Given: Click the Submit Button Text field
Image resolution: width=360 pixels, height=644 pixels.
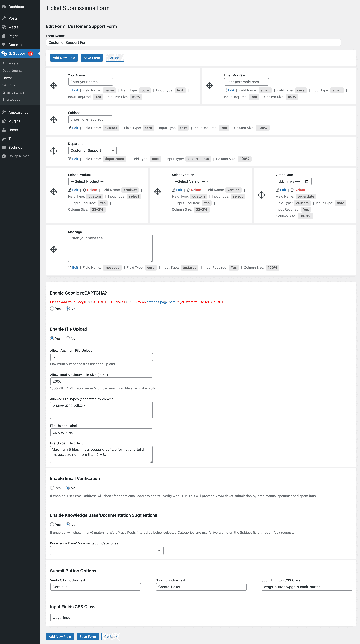Looking at the screenshot, I should [x=201, y=587].
